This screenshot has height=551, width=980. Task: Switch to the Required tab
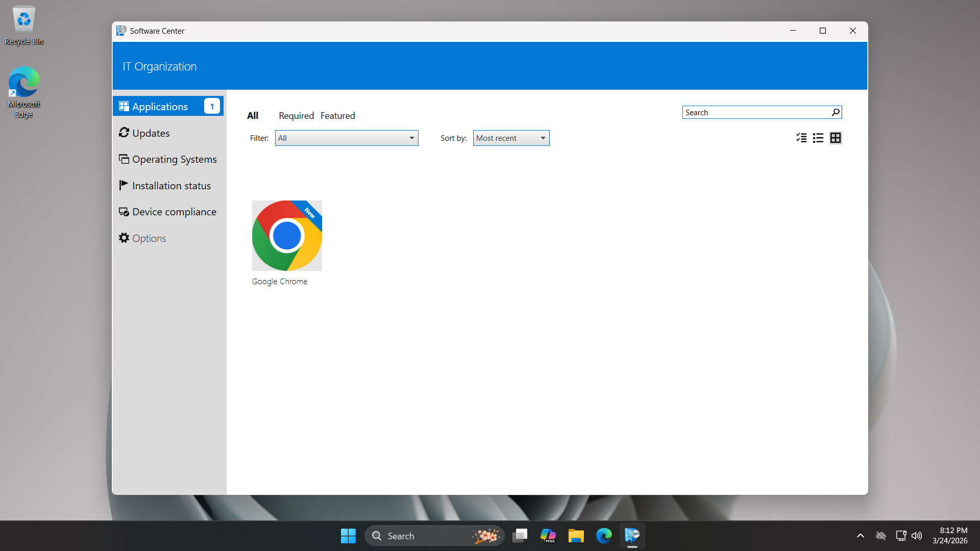tap(296, 116)
